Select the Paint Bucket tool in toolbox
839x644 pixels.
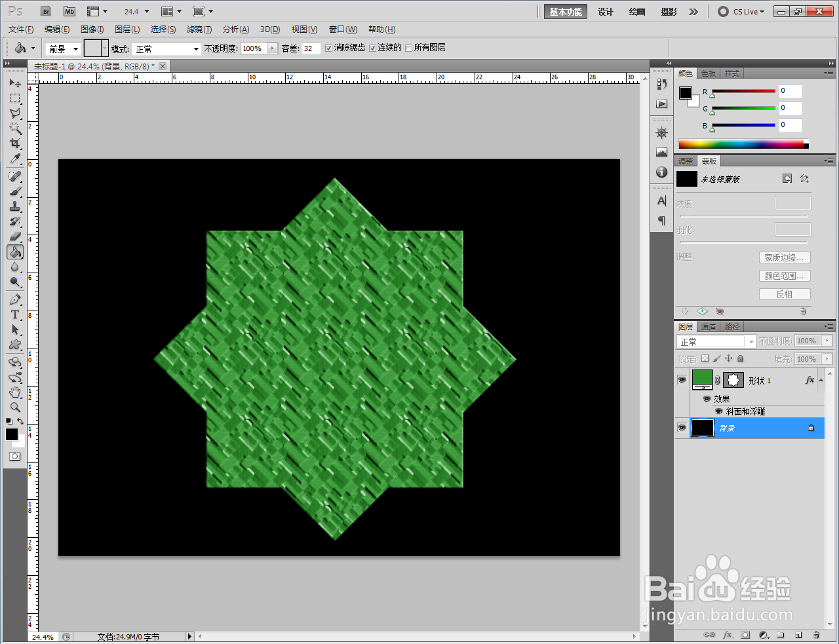pos(15,252)
